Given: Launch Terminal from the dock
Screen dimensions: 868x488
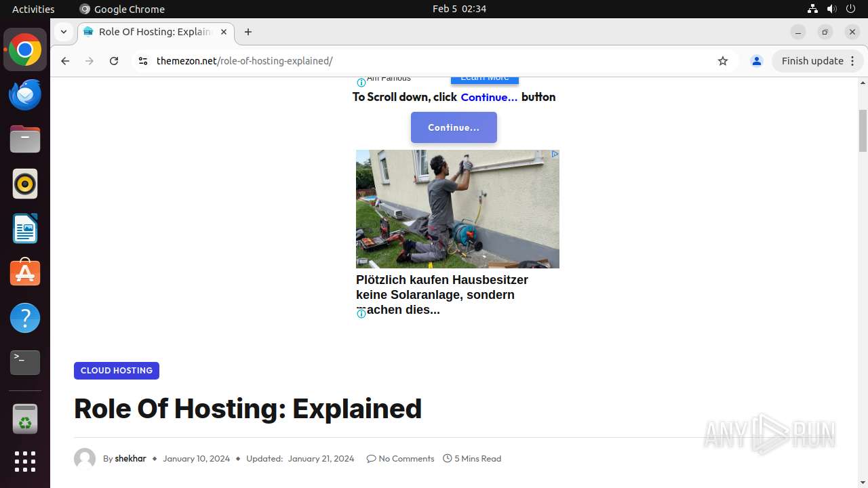Looking at the screenshot, I should pos(25,363).
